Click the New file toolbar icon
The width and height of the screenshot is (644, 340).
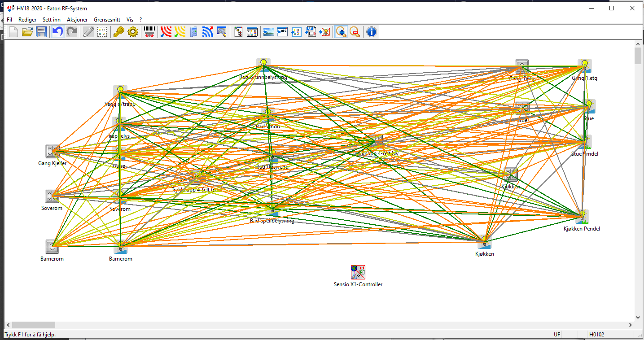[13, 32]
